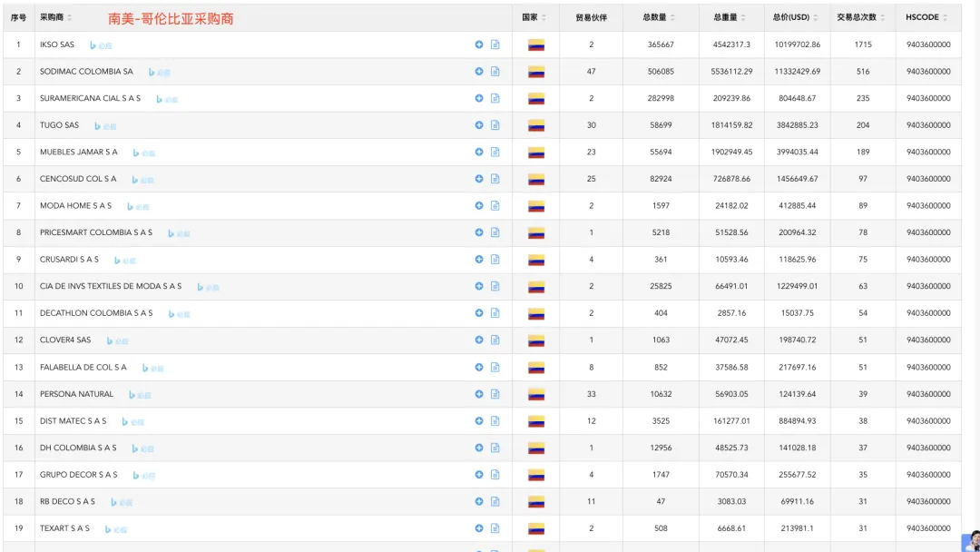Click the plus icon for DECATHLON COLOMBIA S A S
This screenshot has height=552, width=980.
(479, 313)
